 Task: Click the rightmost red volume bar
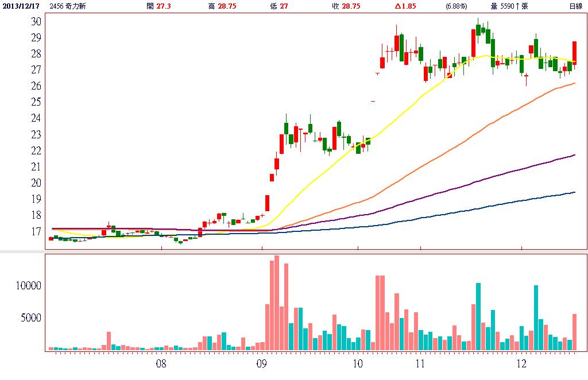point(574,332)
